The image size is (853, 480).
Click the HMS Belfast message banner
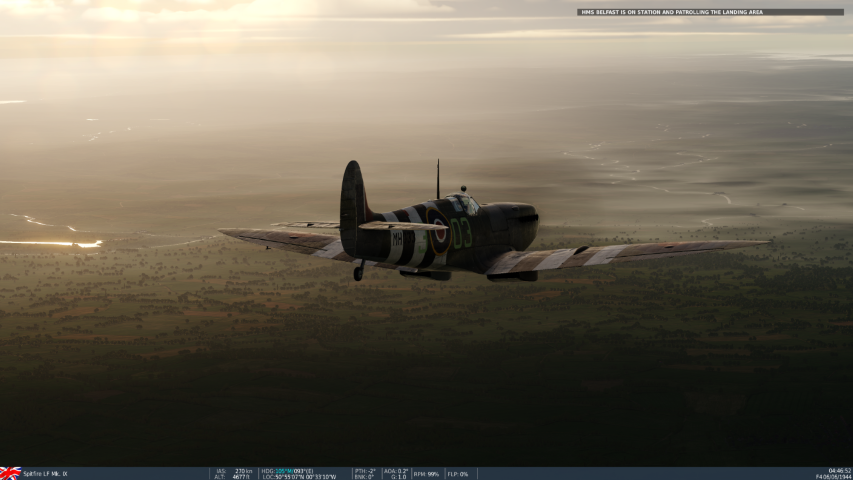709,12
